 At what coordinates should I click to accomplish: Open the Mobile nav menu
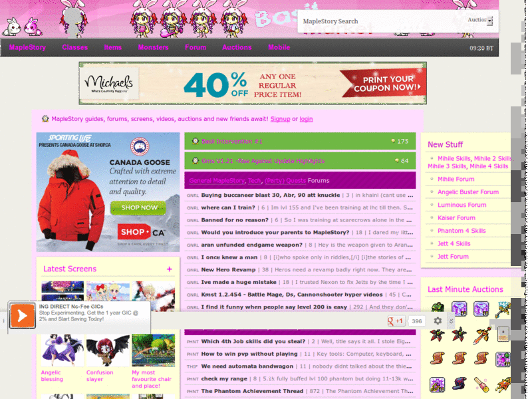click(x=279, y=47)
